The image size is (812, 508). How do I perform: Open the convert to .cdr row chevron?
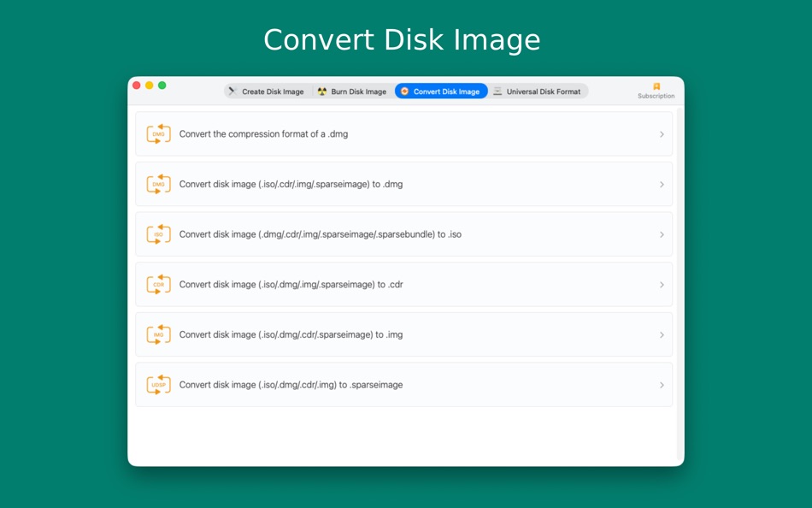(662, 284)
